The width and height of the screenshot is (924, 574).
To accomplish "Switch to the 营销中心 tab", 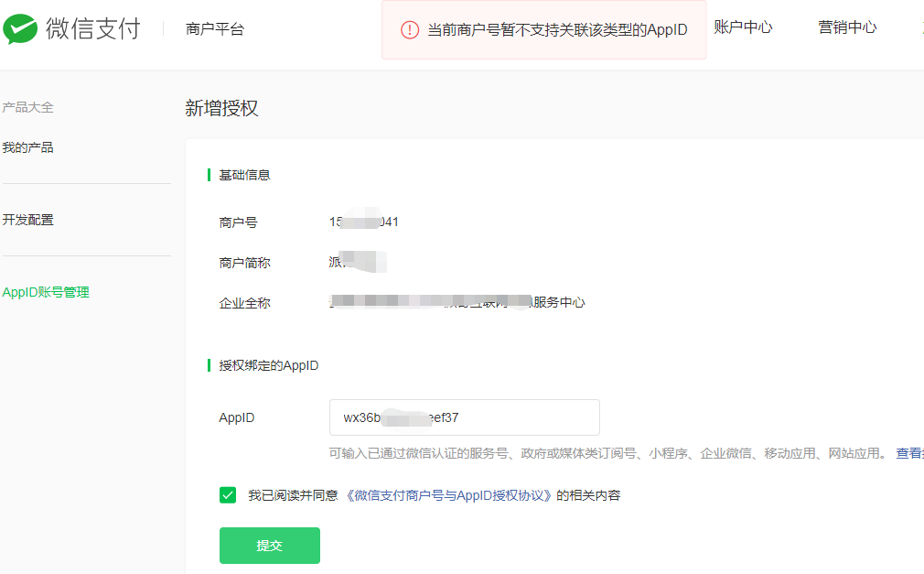I will pyautogui.click(x=847, y=27).
